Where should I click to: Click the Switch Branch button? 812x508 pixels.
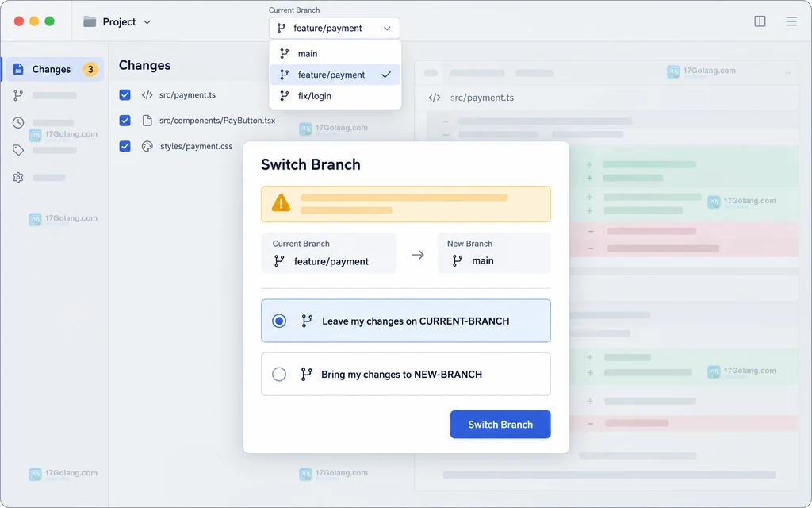point(500,425)
